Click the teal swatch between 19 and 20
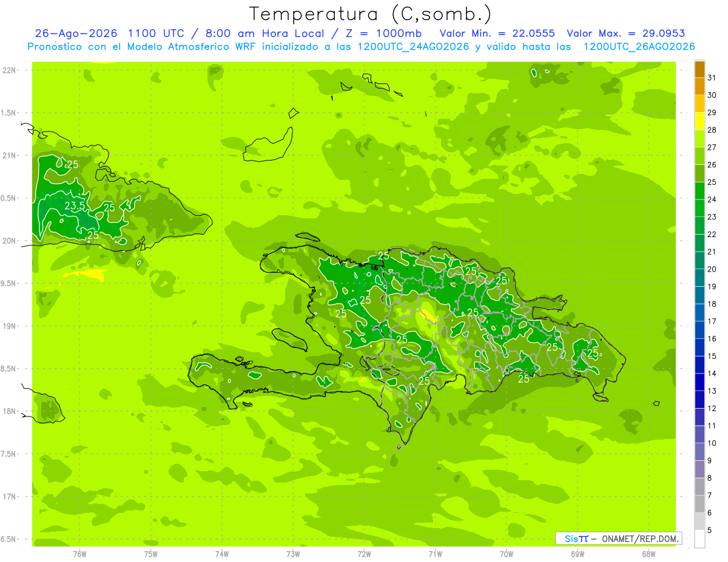Screen dimensions: 728x562 (x=699, y=278)
